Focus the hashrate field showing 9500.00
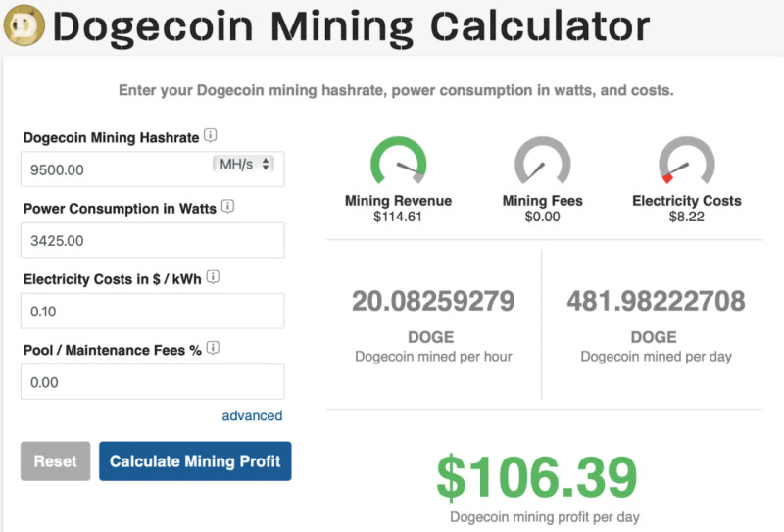The height and width of the screenshot is (532, 784). click(113, 169)
